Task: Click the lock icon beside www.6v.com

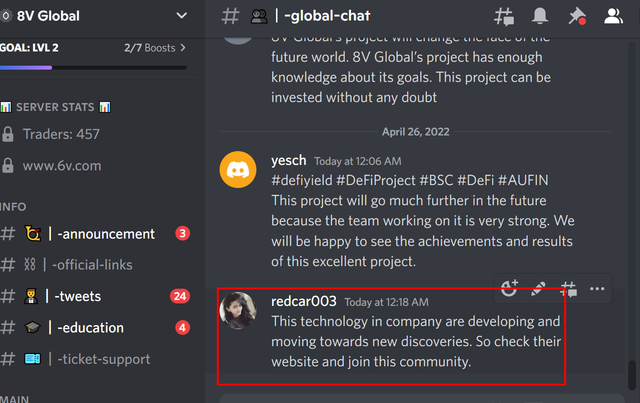Action: [x=7, y=166]
